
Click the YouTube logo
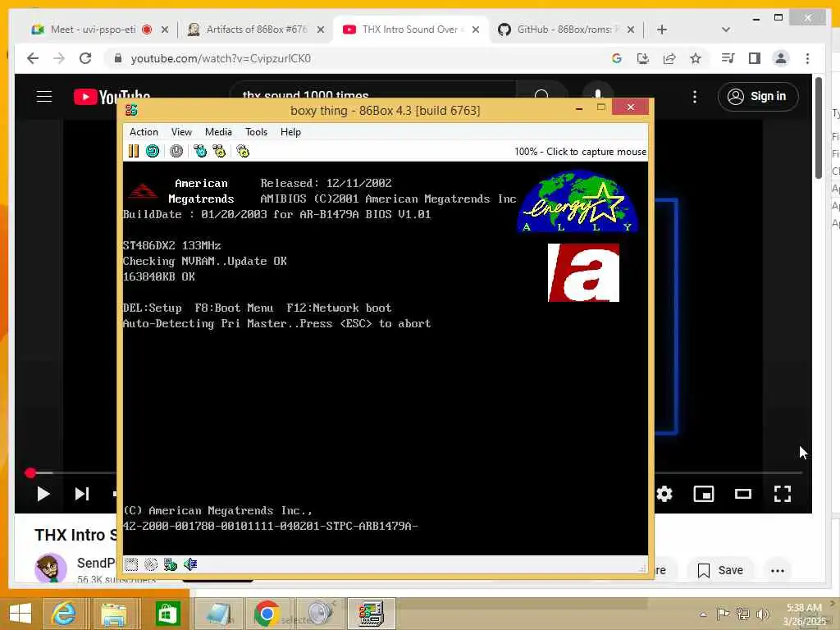click(x=112, y=97)
